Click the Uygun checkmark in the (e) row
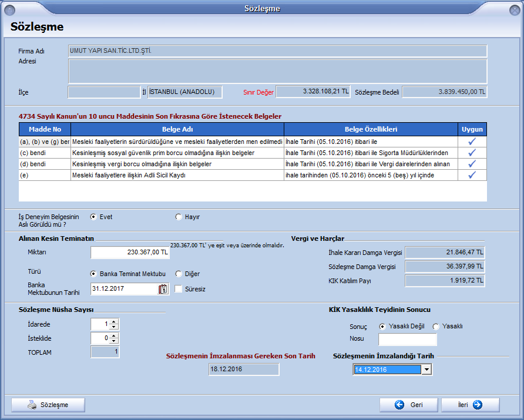The height and width of the screenshot is (420, 524). click(x=472, y=175)
